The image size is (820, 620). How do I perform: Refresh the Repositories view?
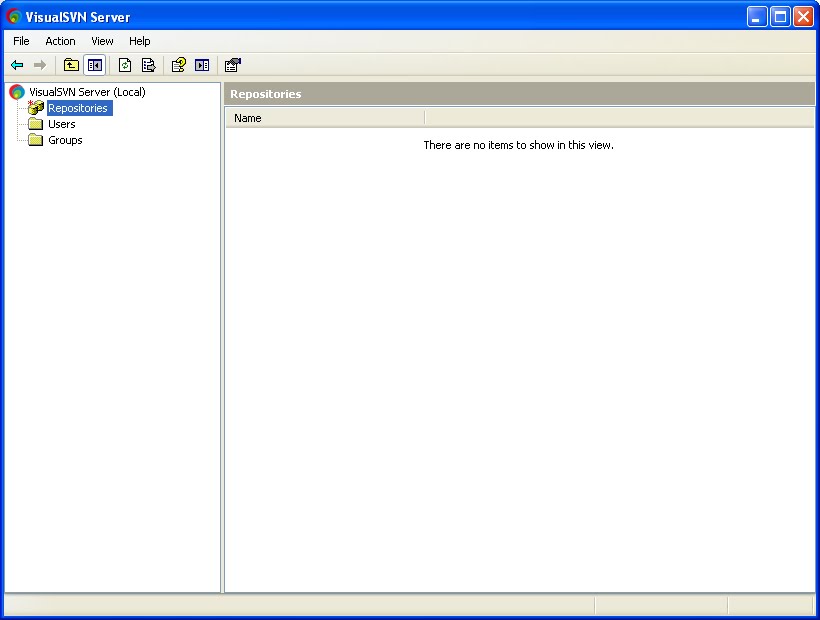coord(125,65)
